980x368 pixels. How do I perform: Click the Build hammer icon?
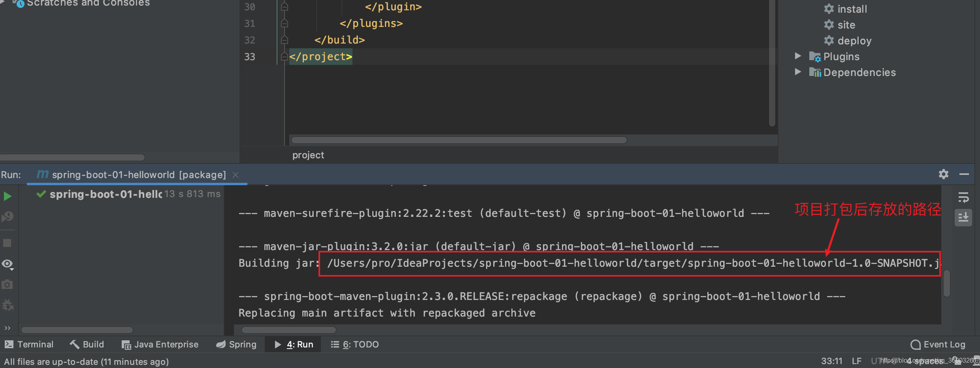point(74,344)
